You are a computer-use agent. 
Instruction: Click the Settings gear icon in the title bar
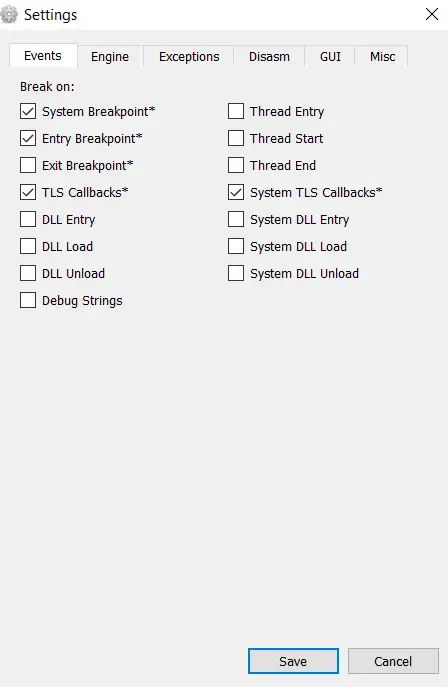coord(8,14)
